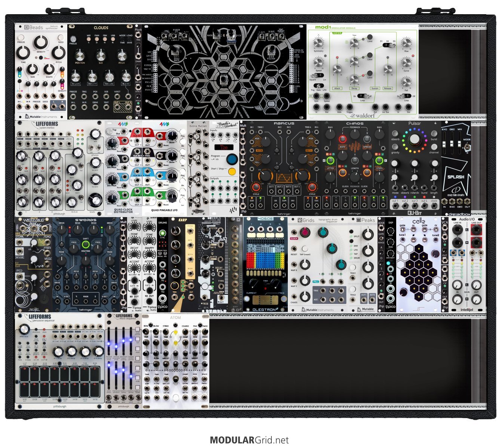Click the ch-1 decay knob on Lifeforms percussion sequencer

(x=58, y=351)
